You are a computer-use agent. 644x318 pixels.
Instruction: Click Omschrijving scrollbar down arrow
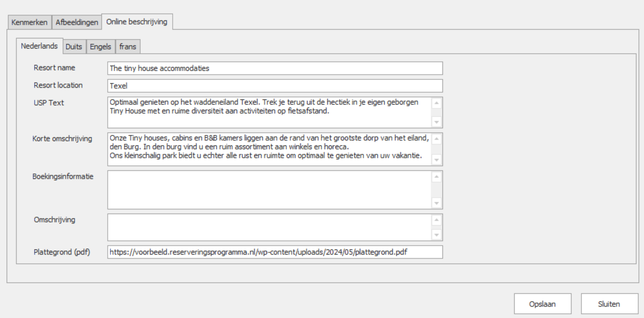point(436,234)
